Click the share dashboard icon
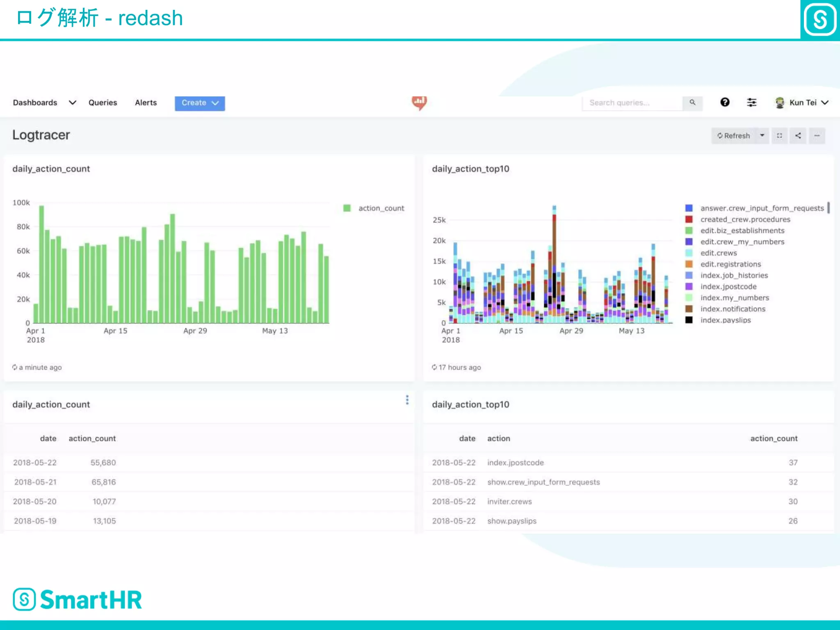 pos(798,136)
